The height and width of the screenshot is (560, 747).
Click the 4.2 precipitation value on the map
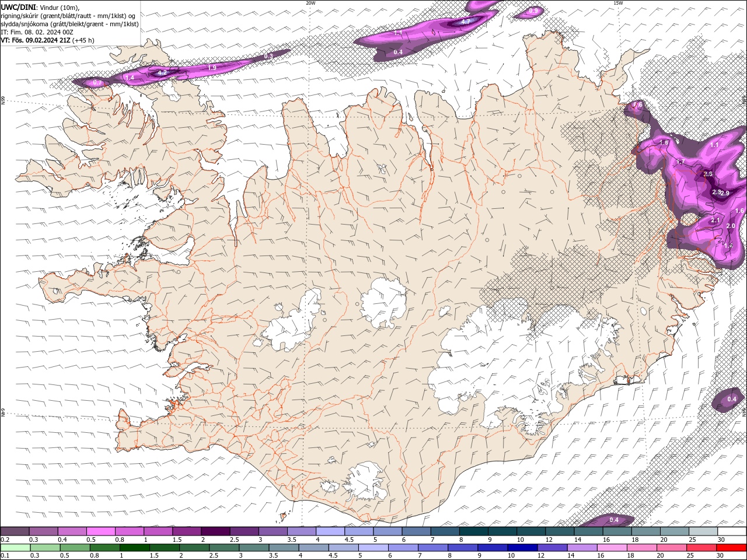coord(162,72)
